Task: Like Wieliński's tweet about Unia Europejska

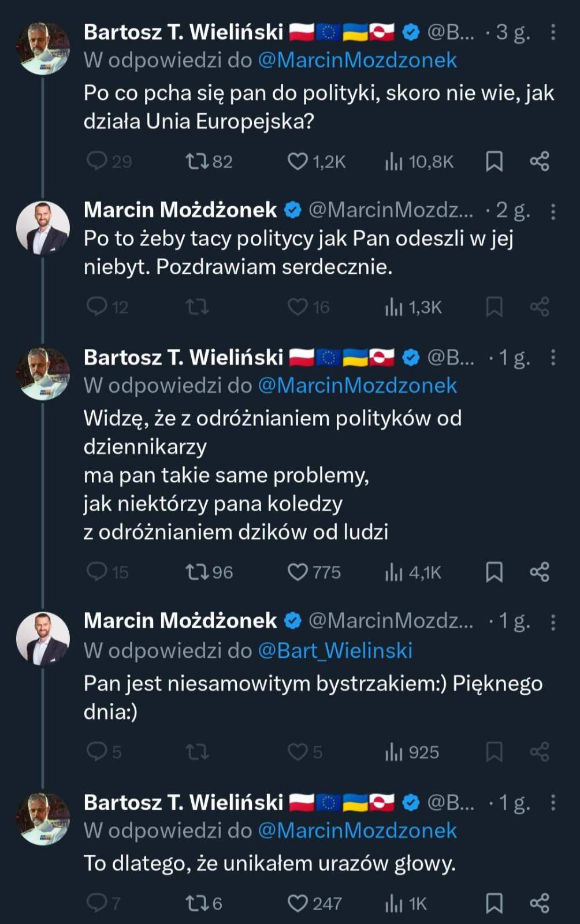Action: click(x=298, y=162)
